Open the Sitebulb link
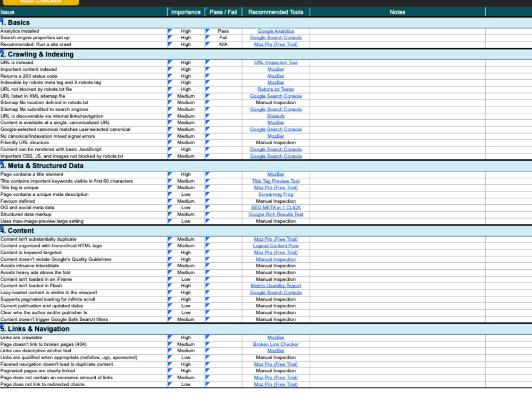This screenshot has height=399, width=532. (x=276, y=116)
